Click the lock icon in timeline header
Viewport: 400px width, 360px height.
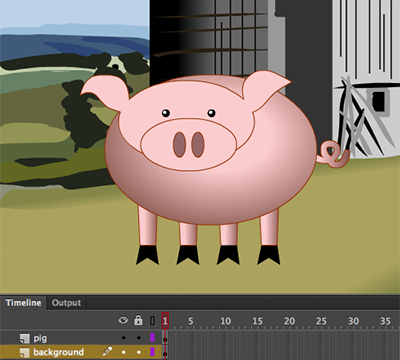click(138, 320)
